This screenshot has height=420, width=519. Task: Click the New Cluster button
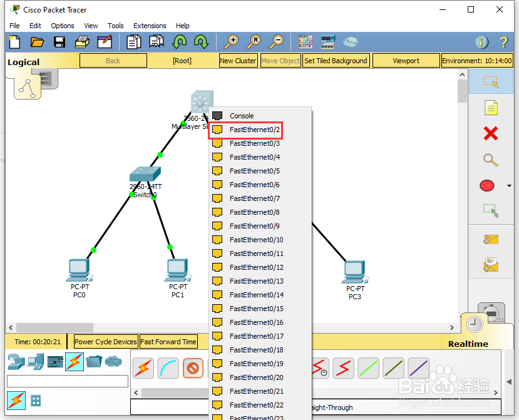click(238, 61)
